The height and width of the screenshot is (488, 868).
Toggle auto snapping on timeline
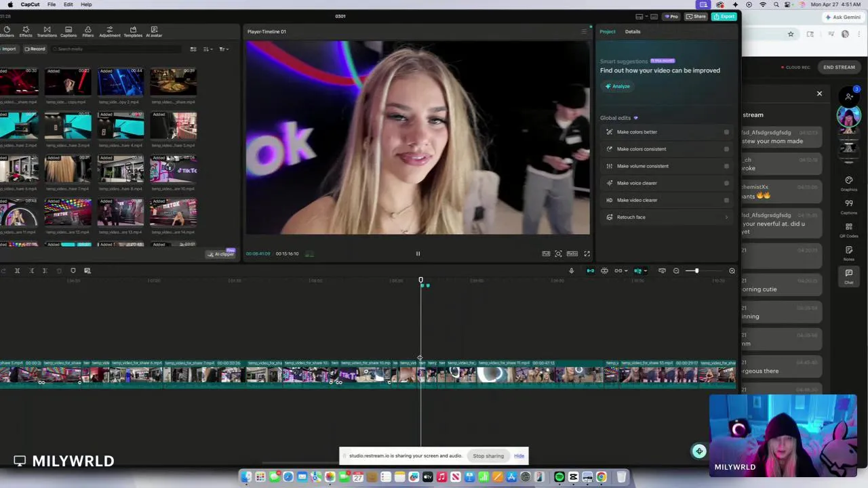(604, 270)
